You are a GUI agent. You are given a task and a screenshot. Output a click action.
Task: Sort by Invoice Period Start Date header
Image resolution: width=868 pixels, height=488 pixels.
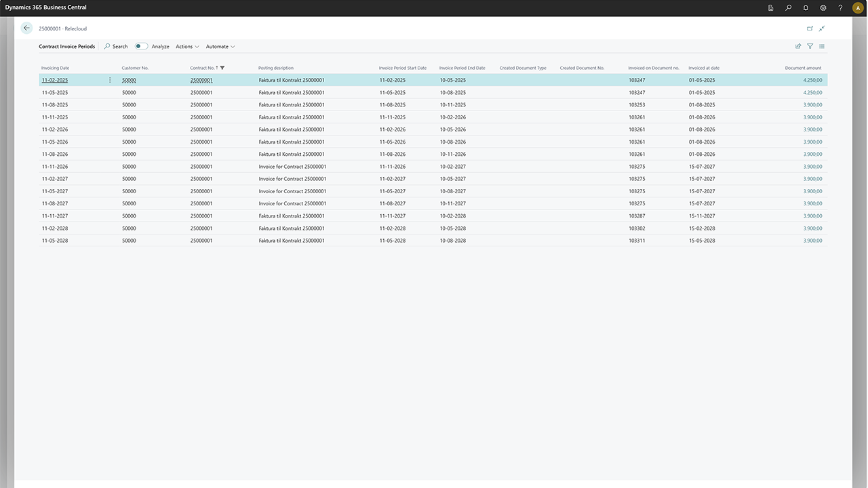[403, 68]
